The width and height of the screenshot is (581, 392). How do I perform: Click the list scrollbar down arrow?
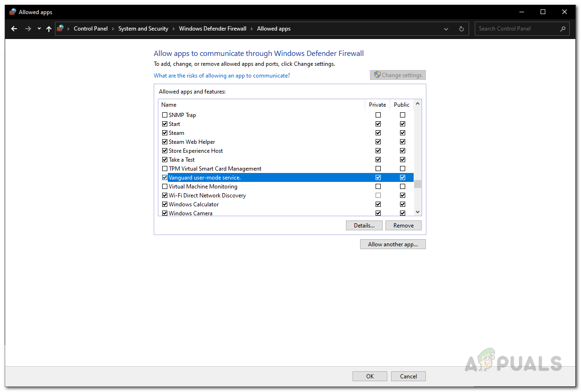point(418,212)
